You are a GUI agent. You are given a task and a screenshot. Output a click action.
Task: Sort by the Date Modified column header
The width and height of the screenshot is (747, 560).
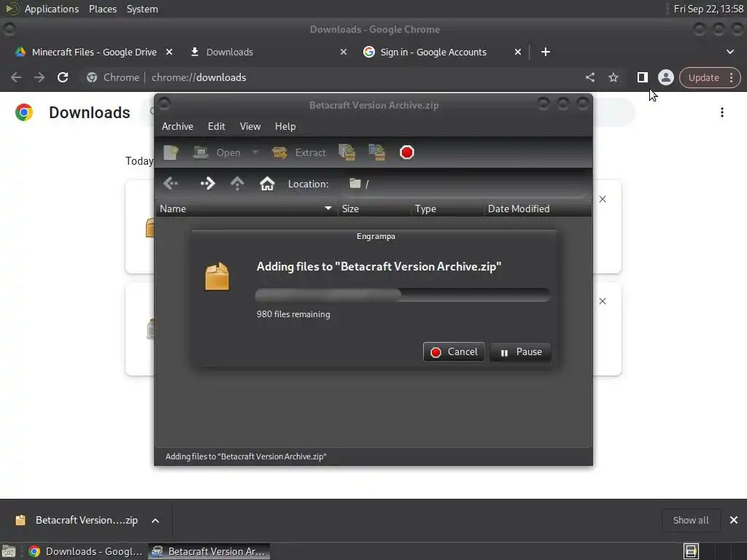tap(538, 209)
